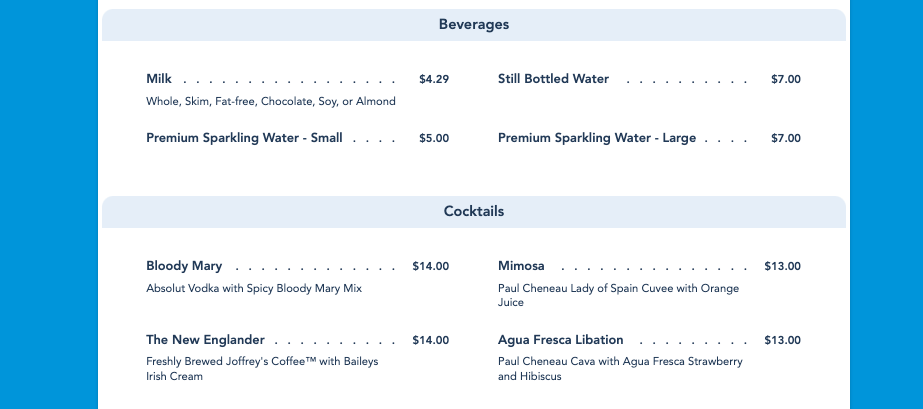Viewport: 923px width, 409px height.
Task: Select The New Englander cocktail title
Action: click(x=205, y=340)
